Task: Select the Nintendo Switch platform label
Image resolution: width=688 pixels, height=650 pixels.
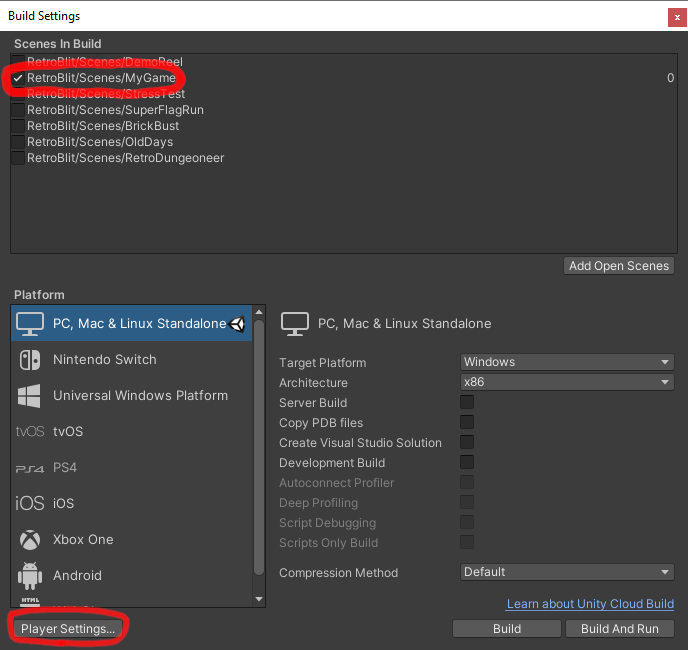Action: tap(104, 359)
